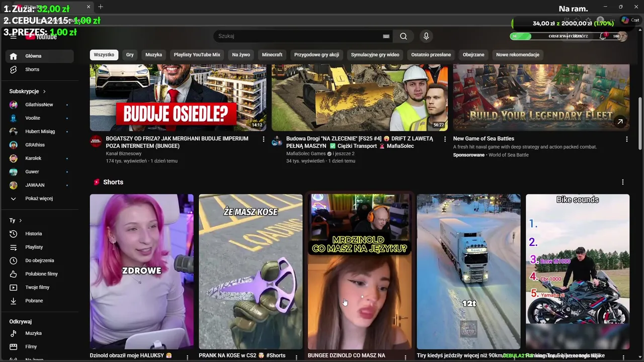Select Symulacyjne gry wideo chip

click(375, 54)
